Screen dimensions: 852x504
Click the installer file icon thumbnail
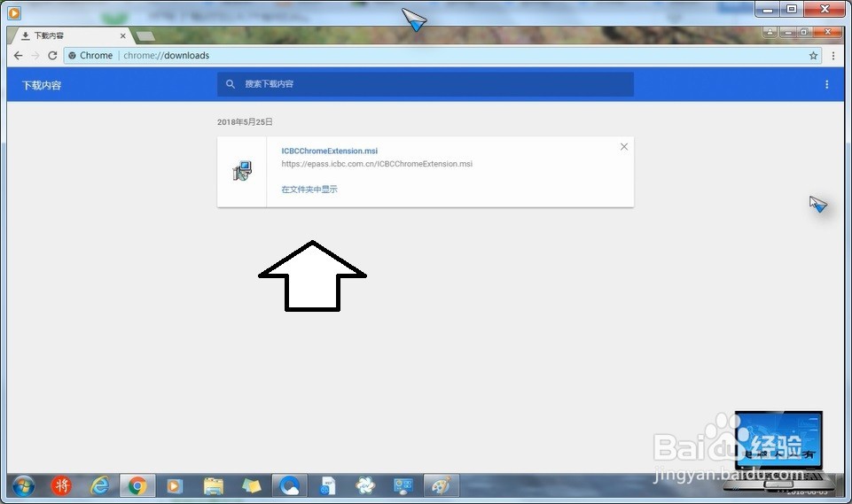click(242, 171)
